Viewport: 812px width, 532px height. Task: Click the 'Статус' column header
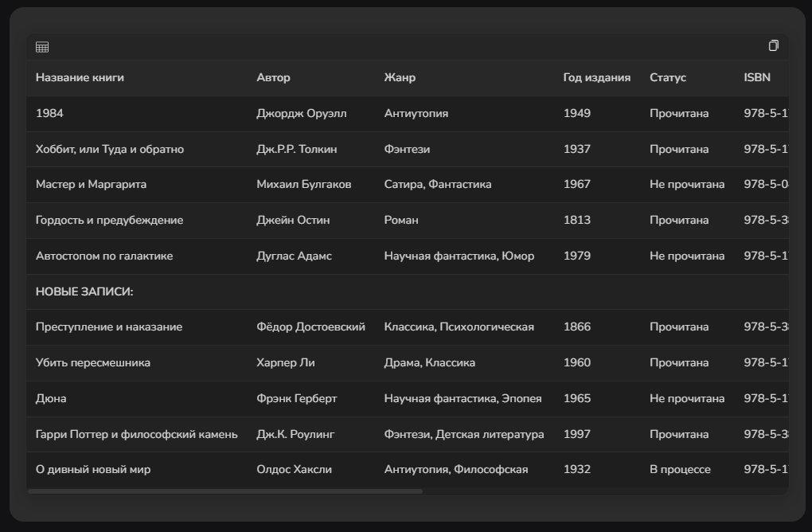pyautogui.click(x=668, y=78)
